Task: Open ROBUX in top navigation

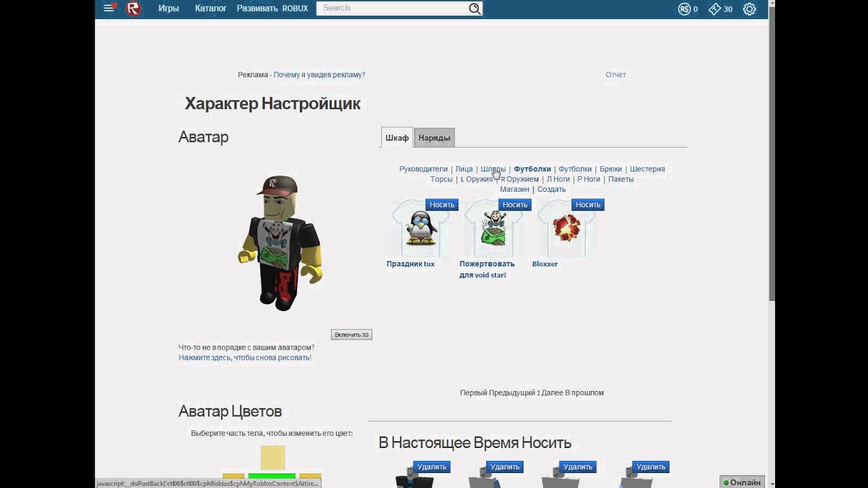Action: pyautogui.click(x=295, y=9)
